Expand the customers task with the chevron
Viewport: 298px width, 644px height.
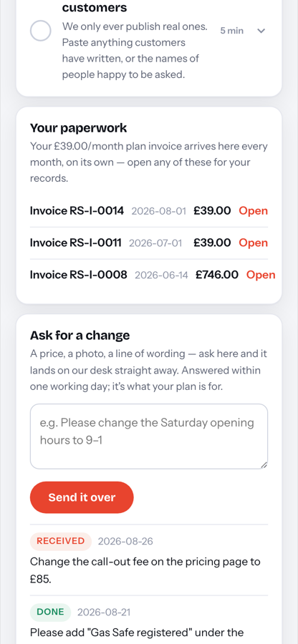261,31
